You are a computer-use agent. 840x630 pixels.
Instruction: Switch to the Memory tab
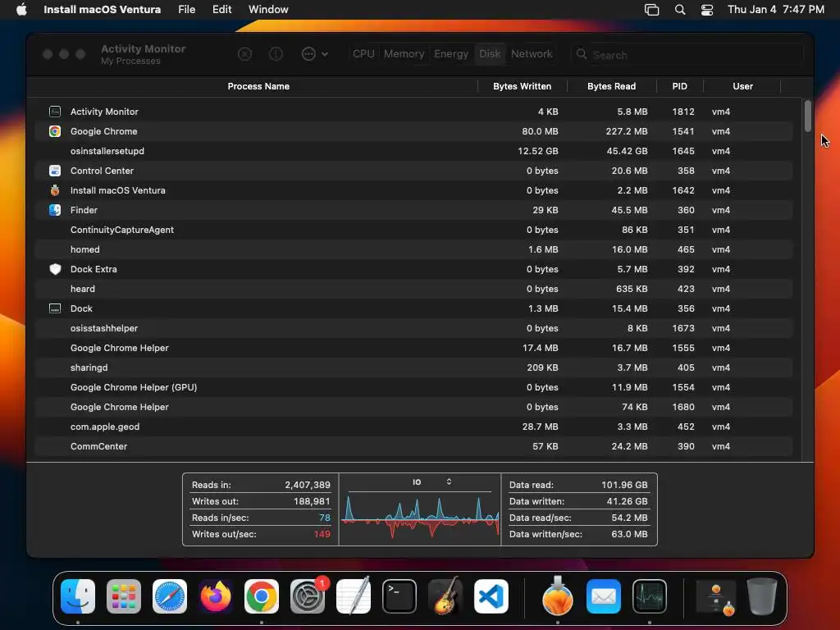[x=404, y=54]
